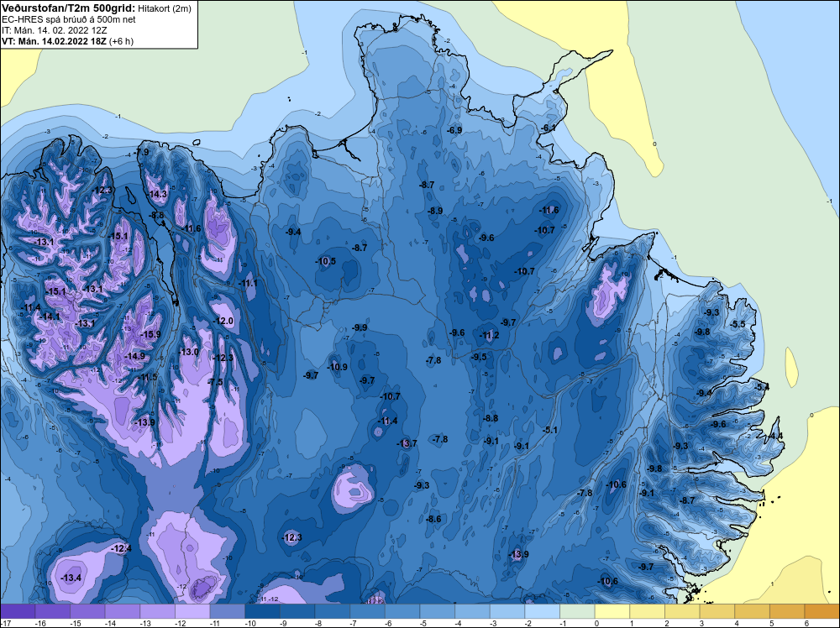Image resolution: width=840 pixels, height=628 pixels.
Task: Click the -14.9 temperature label
Action: coord(135,356)
